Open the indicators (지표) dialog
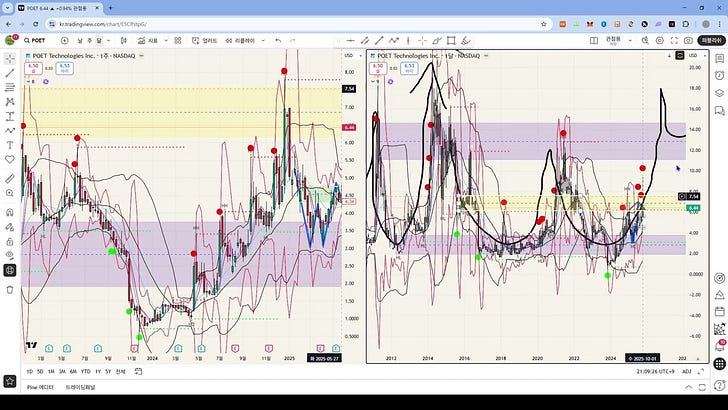This screenshot has height=410, width=728. pyautogui.click(x=148, y=41)
